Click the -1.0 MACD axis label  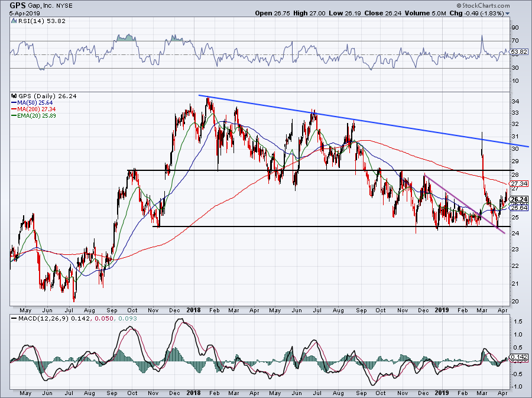click(x=517, y=387)
